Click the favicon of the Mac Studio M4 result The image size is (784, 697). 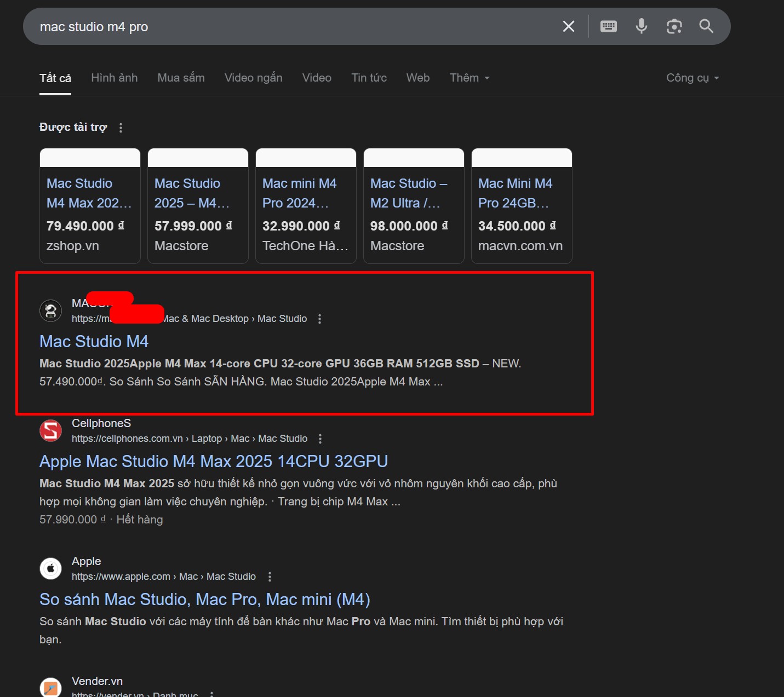click(51, 310)
